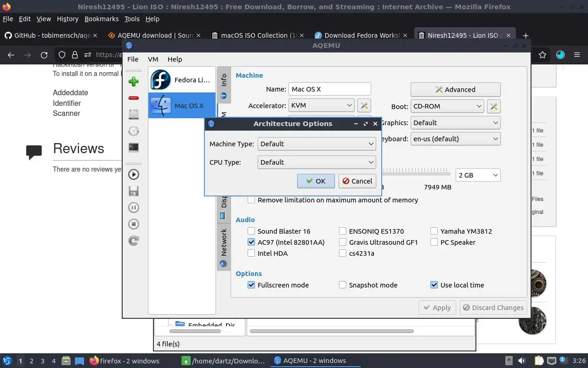This screenshot has height=368, width=588.
Task: Open the clock icon in AQEMU sidebar
Action: pos(134,131)
